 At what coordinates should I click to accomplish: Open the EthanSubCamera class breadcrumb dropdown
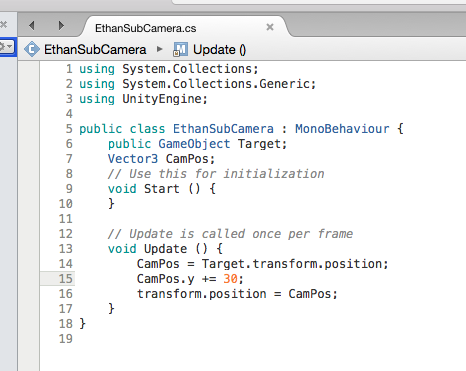pyautogui.click(x=95, y=50)
